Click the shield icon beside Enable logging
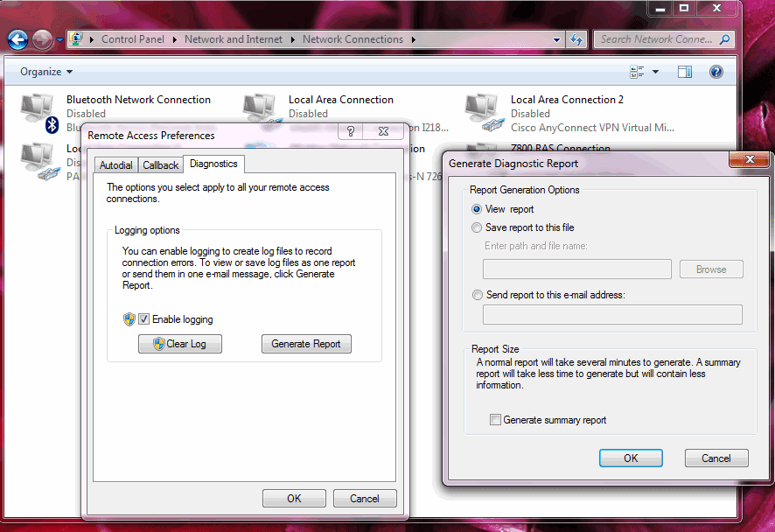This screenshot has width=775, height=532. (x=129, y=319)
